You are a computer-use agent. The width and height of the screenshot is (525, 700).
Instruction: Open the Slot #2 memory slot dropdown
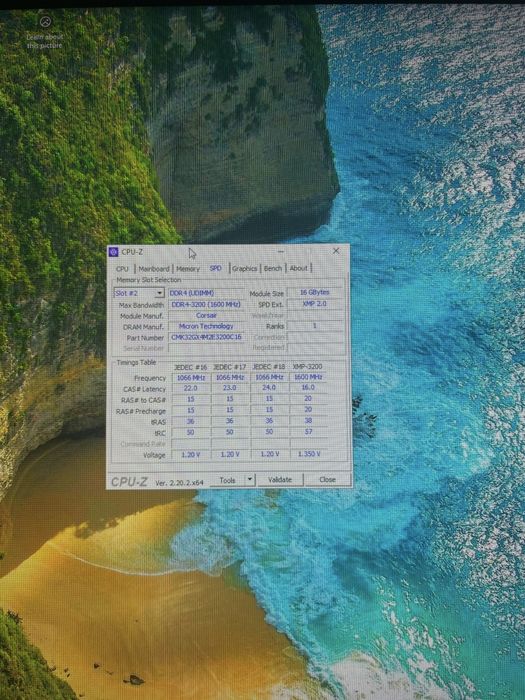[x=139, y=293]
